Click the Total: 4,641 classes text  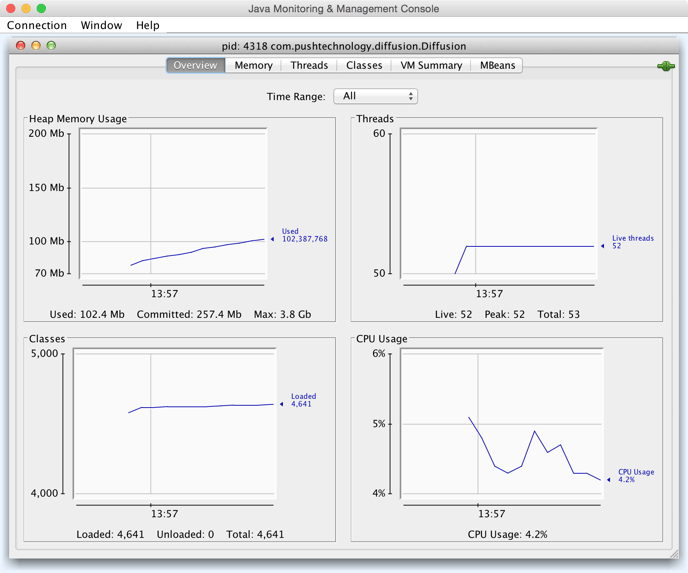point(255,534)
